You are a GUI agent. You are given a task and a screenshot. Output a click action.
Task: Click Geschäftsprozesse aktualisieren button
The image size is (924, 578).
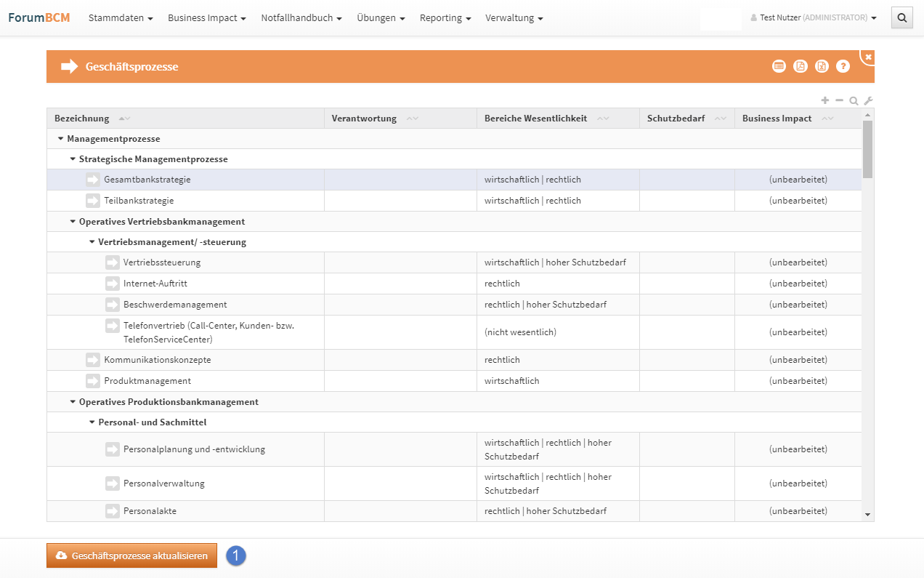(x=132, y=555)
